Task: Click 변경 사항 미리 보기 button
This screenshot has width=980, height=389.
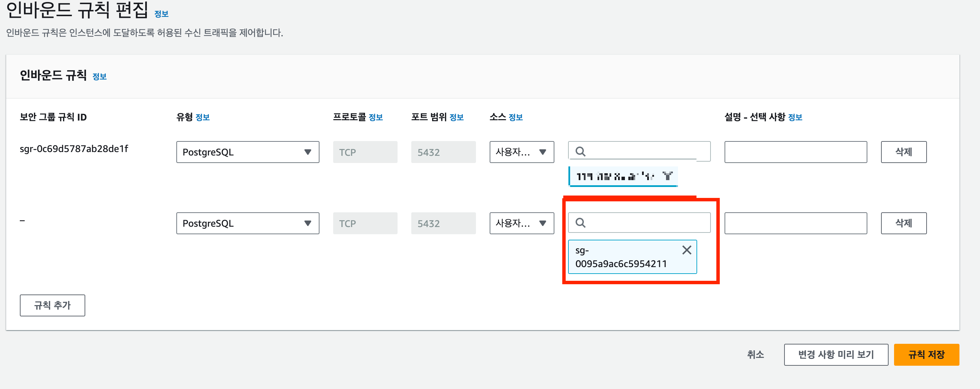Action: (835, 354)
